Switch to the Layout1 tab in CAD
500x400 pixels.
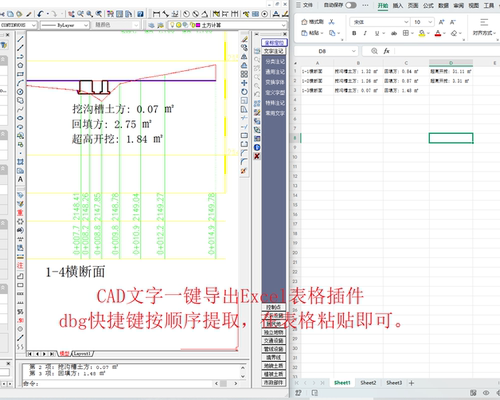(x=82, y=353)
